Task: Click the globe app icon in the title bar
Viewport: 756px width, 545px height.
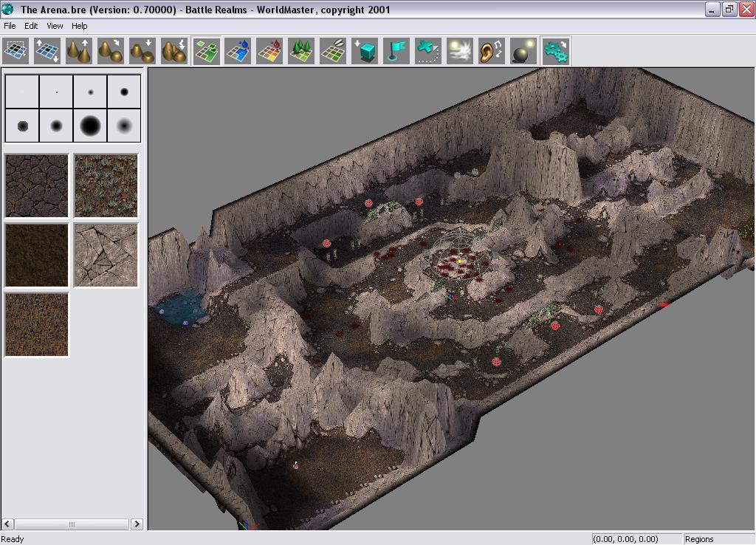Action: click(x=8, y=9)
